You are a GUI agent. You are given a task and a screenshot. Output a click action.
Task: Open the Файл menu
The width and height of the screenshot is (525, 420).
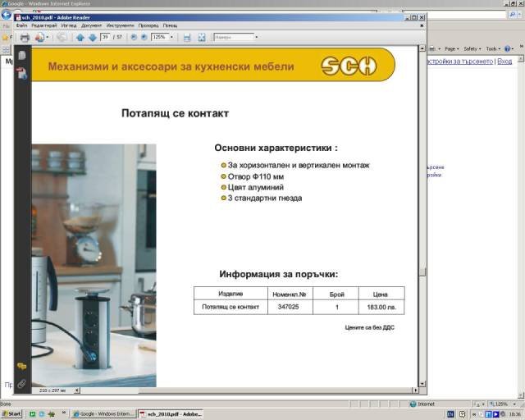(21, 26)
